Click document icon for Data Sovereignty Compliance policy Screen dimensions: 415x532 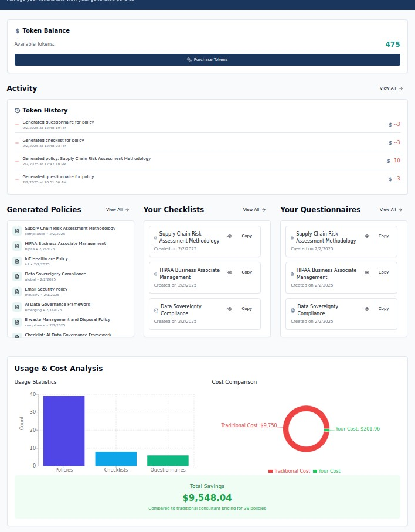click(17, 277)
